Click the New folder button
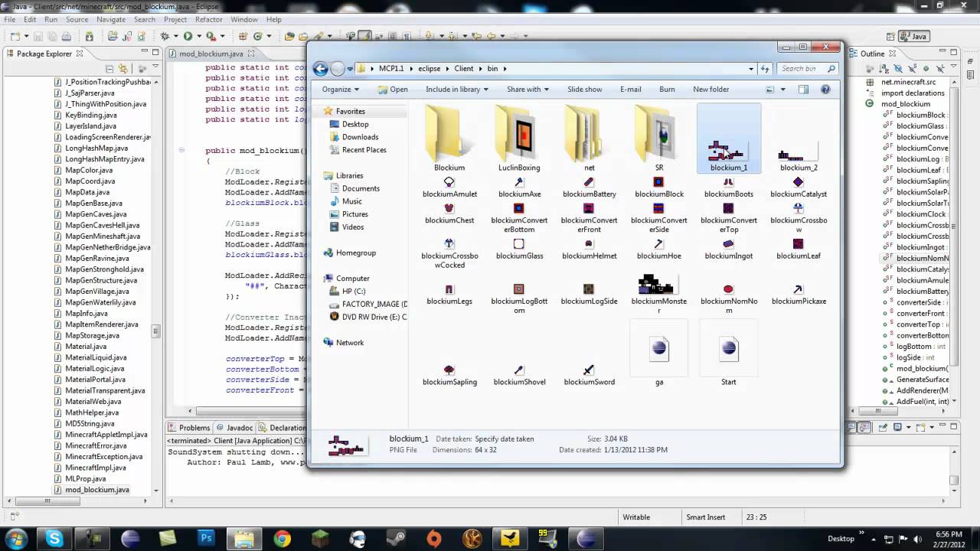Viewport: 980px width, 551px height. pyautogui.click(x=710, y=90)
